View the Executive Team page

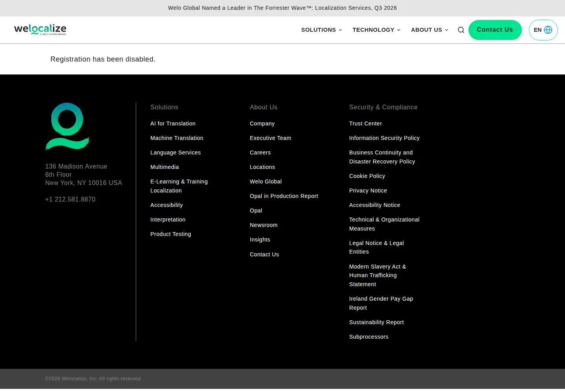(x=271, y=138)
